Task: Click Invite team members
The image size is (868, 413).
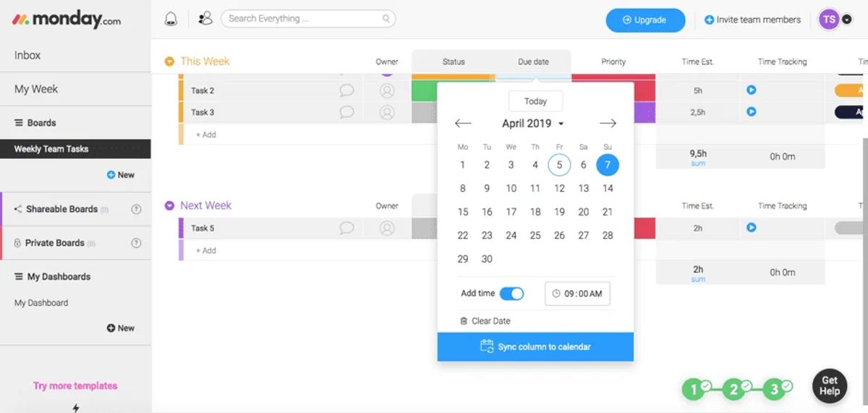Action: [752, 20]
